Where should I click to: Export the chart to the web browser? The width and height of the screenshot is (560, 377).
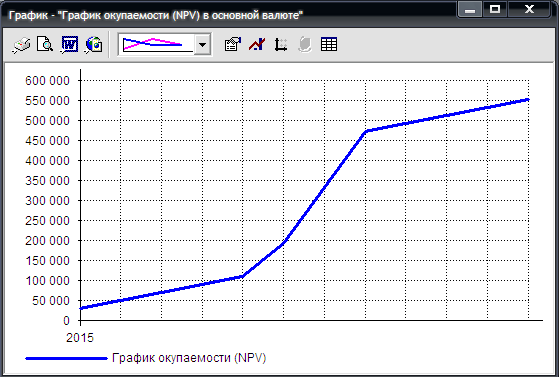point(94,45)
